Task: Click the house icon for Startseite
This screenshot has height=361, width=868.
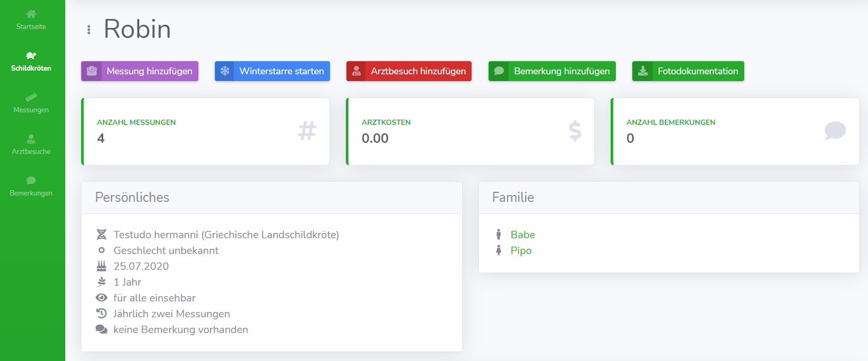Action: click(31, 14)
